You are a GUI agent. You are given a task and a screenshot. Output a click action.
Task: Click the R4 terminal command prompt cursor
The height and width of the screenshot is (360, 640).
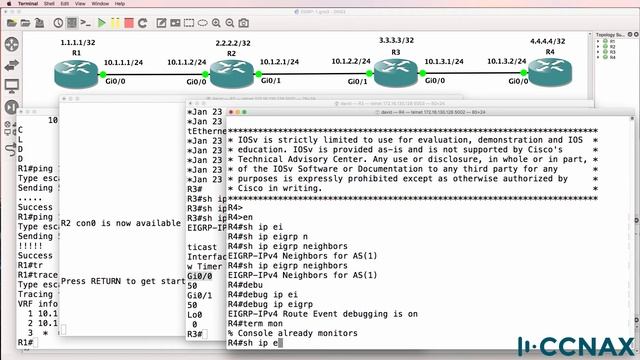pyautogui.click(x=280, y=343)
